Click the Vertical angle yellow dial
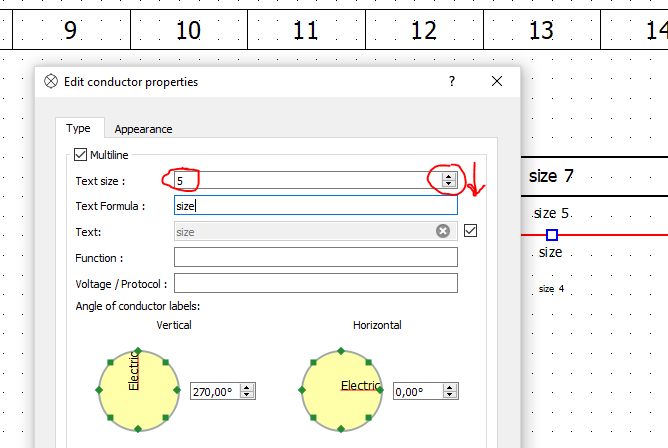668x448 pixels. coord(138,391)
